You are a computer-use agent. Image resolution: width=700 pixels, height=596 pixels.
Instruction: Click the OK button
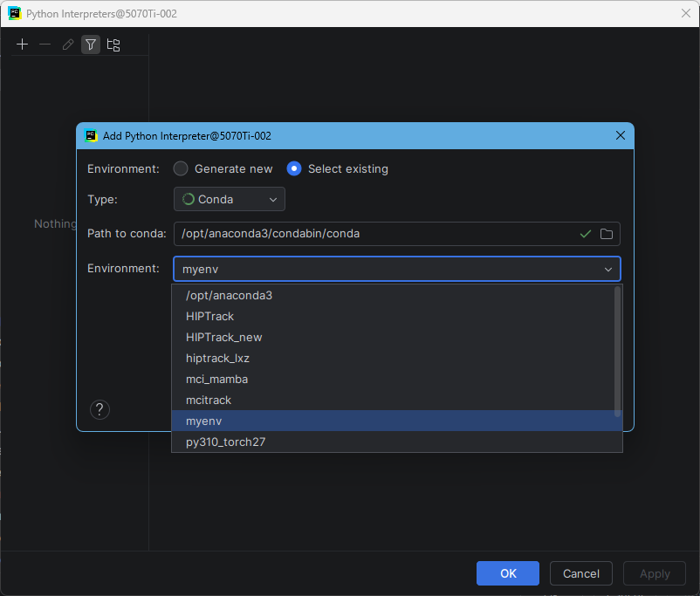pos(508,573)
